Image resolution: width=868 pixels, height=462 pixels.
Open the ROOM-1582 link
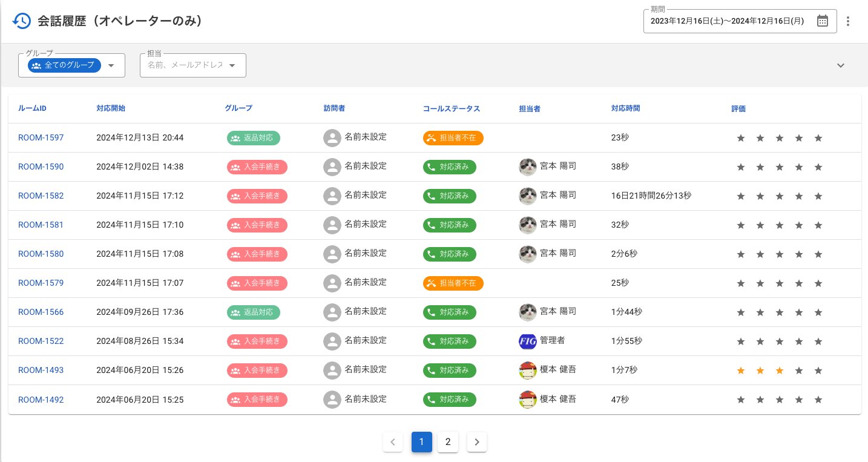point(41,196)
